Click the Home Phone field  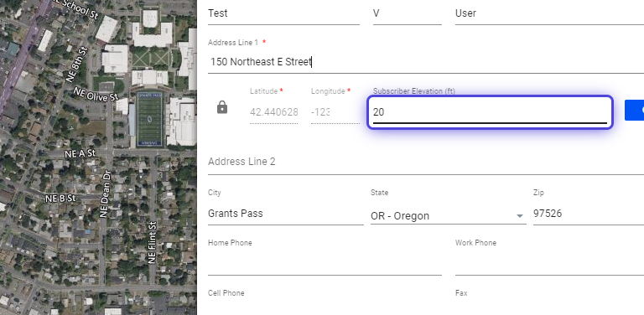point(325,264)
